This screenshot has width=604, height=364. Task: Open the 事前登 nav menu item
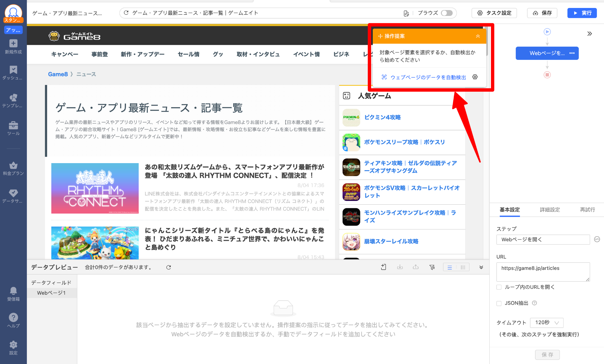[100, 54]
